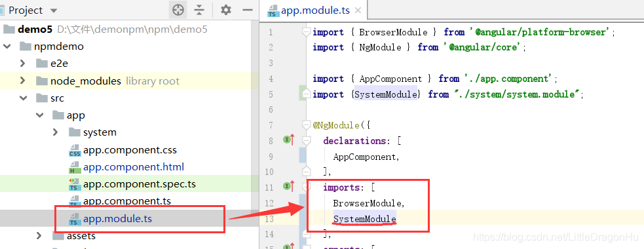This screenshot has height=249, width=644.
Task: Select the assets folder icon
Action: click(58, 236)
